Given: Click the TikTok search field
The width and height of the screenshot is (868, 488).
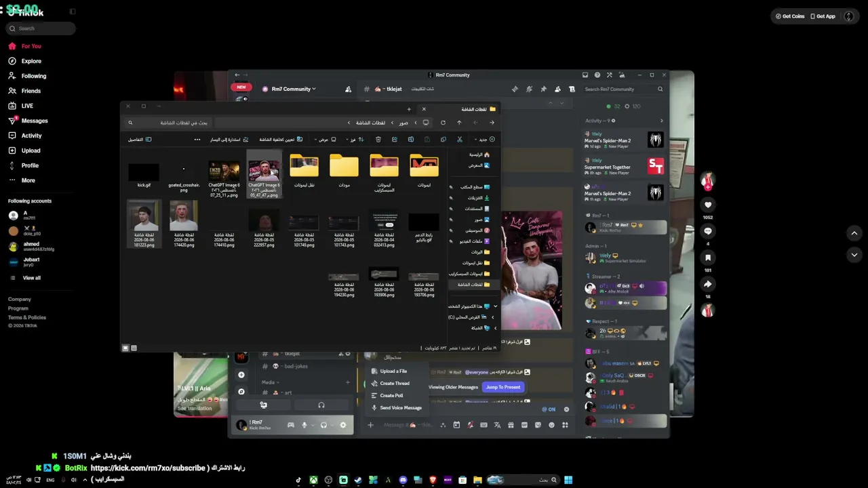Looking at the screenshot, I should click(41, 28).
